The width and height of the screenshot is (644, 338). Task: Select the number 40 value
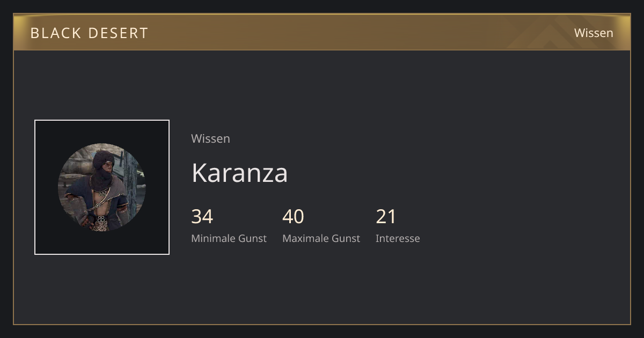coord(293,217)
